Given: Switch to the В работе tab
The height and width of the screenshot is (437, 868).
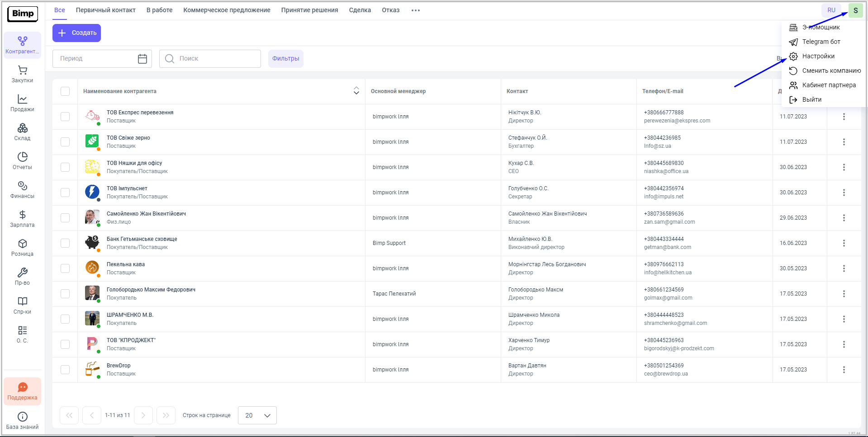Looking at the screenshot, I should pos(159,10).
